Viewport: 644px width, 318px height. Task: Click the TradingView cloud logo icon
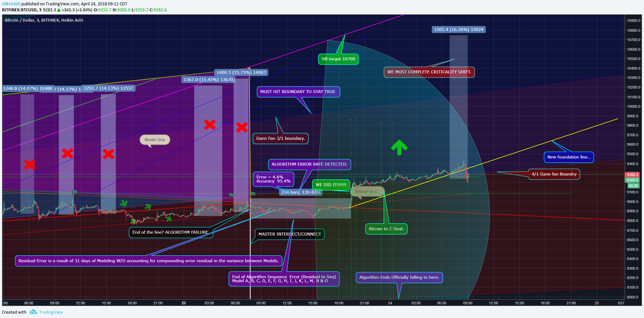(33, 312)
